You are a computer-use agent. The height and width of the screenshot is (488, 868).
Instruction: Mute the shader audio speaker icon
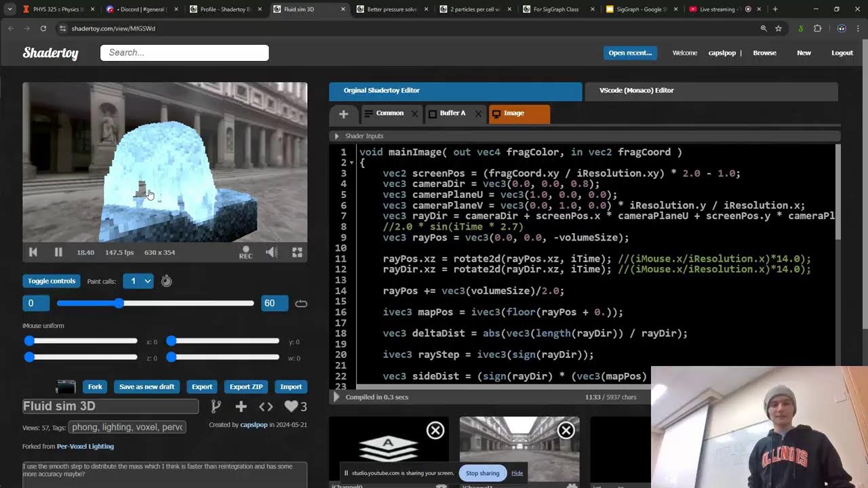pyautogui.click(x=272, y=252)
